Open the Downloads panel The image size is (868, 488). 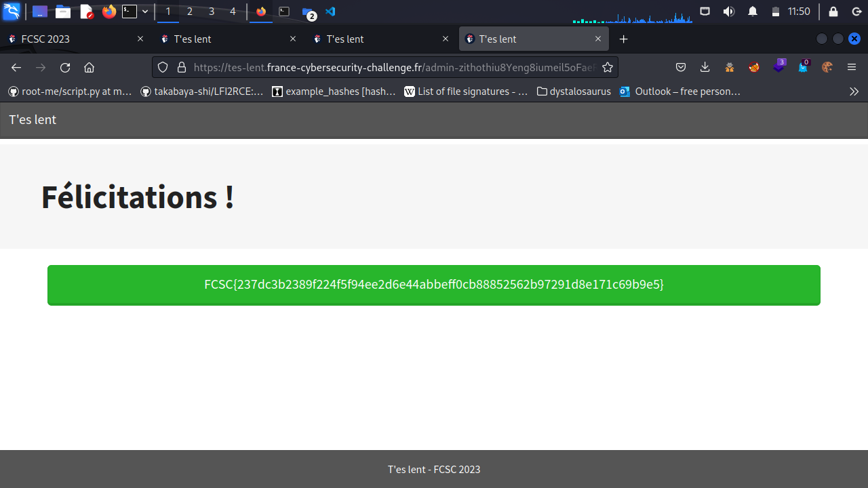[x=705, y=67]
